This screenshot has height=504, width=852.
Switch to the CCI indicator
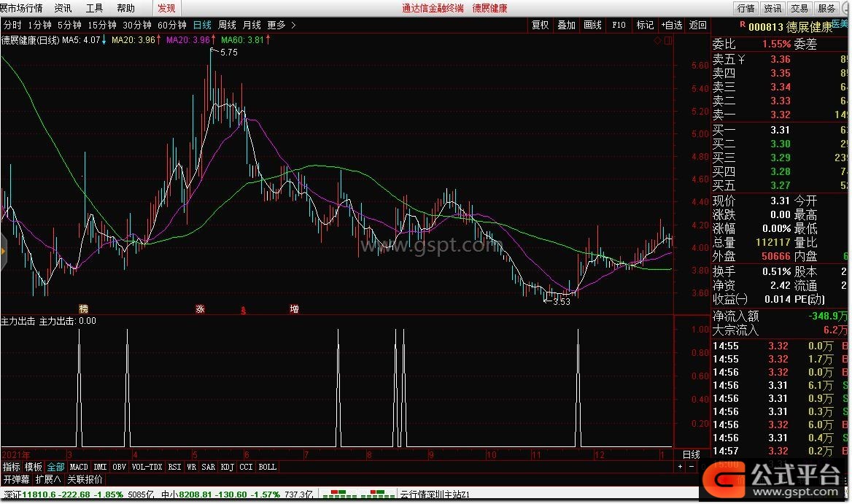point(246,467)
